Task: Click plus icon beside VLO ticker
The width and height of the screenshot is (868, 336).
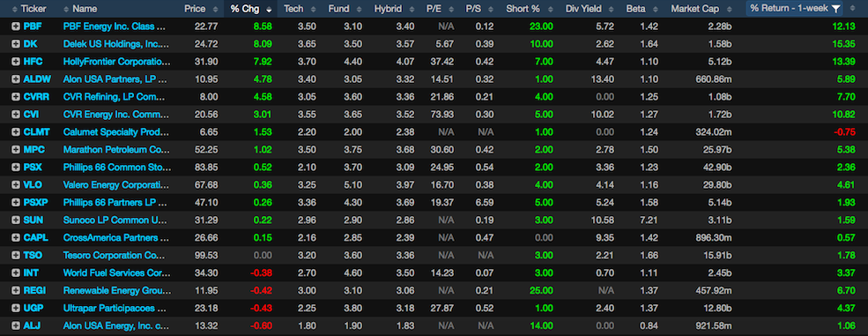Action: pos(16,185)
